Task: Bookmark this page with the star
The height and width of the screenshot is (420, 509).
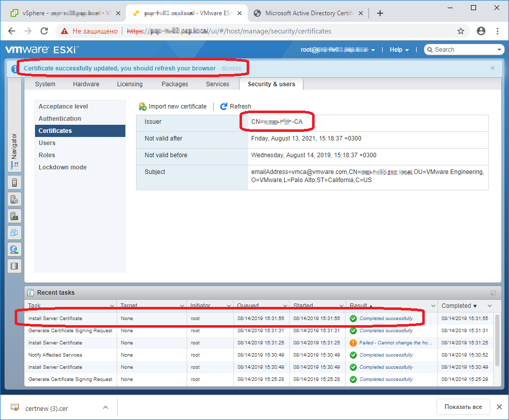Action: (x=461, y=31)
